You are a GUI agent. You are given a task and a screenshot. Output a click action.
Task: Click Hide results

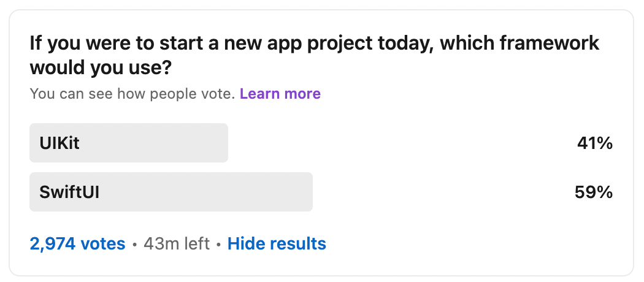(x=277, y=243)
